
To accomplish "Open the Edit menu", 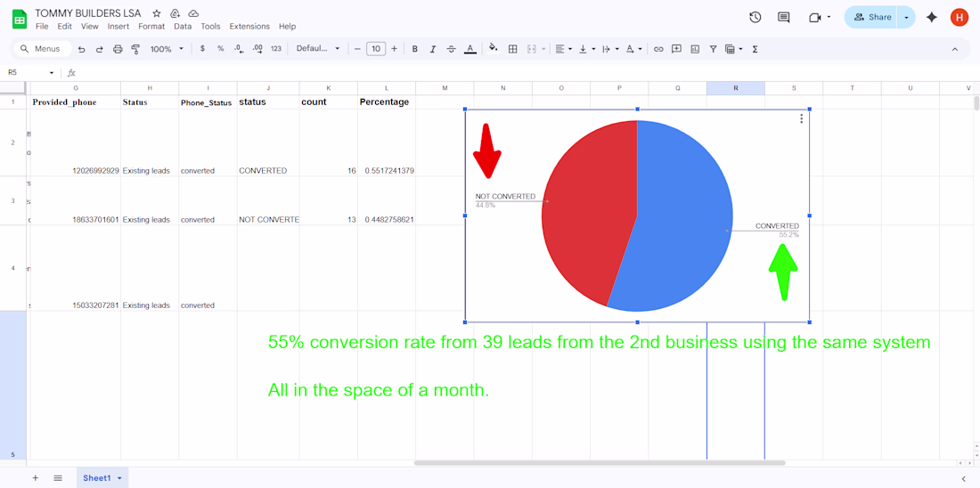I will click(64, 26).
